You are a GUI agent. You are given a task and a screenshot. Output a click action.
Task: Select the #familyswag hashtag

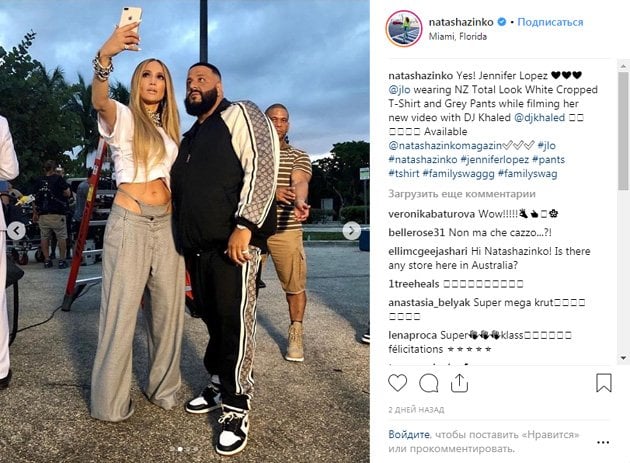tap(527, 174)
